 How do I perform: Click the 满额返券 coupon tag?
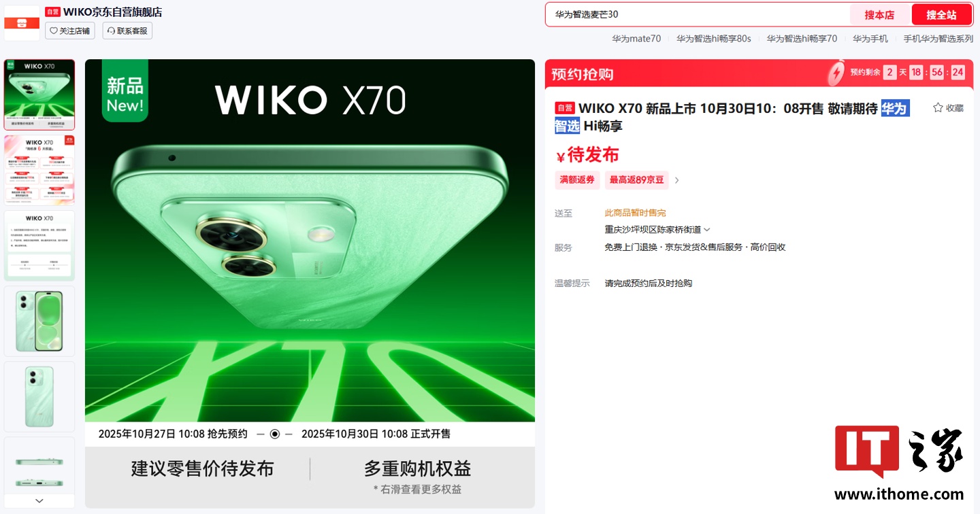[x=577, y=180]
